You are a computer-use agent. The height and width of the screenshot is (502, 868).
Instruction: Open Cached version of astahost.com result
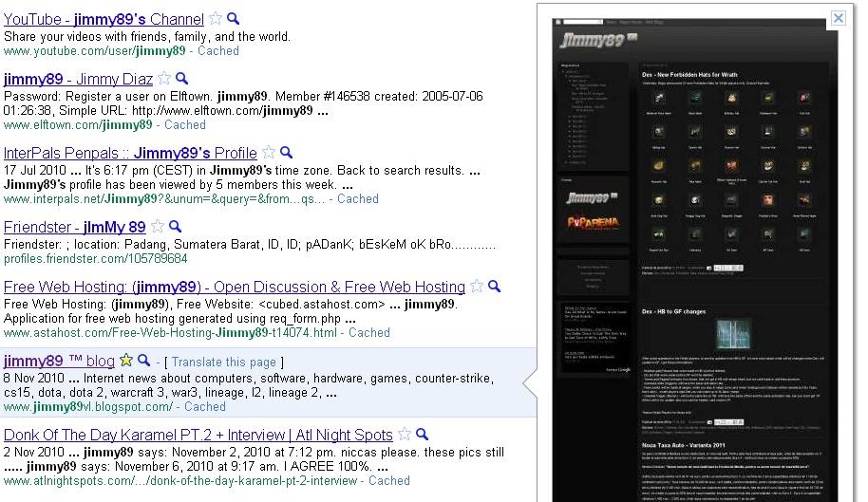tap(369, 333)
